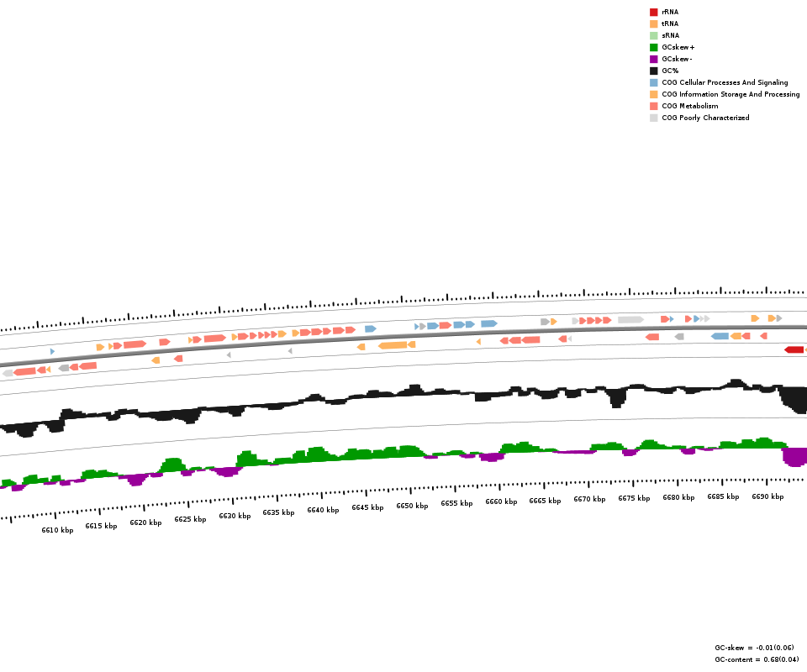Click the GC-skew value text

pyautogui.click(x=754, y=648)
